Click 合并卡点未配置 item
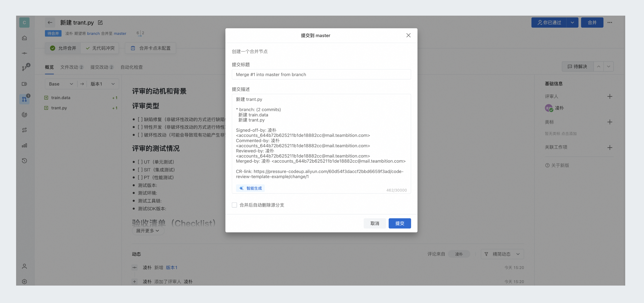 tap(151, 48)
